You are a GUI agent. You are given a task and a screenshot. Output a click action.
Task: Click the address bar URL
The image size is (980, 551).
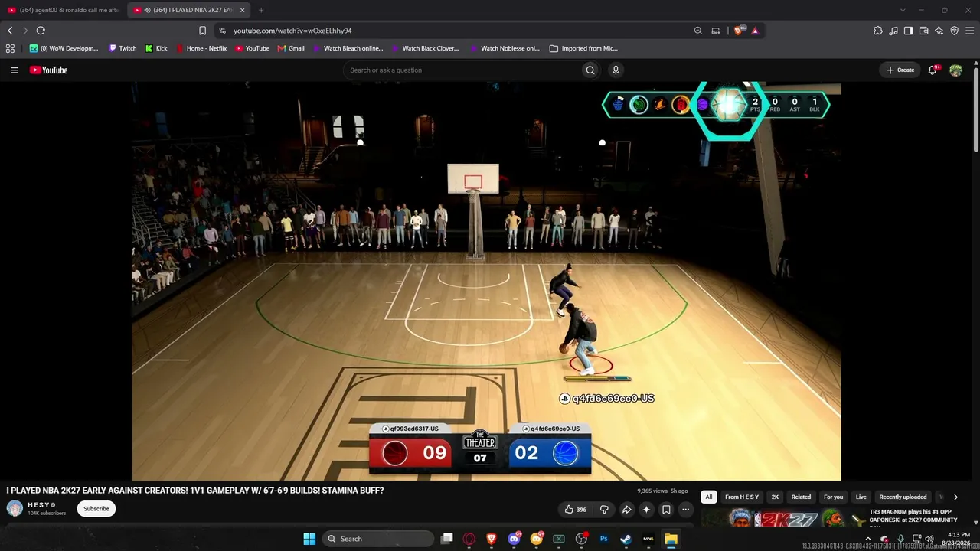point(292,31)
